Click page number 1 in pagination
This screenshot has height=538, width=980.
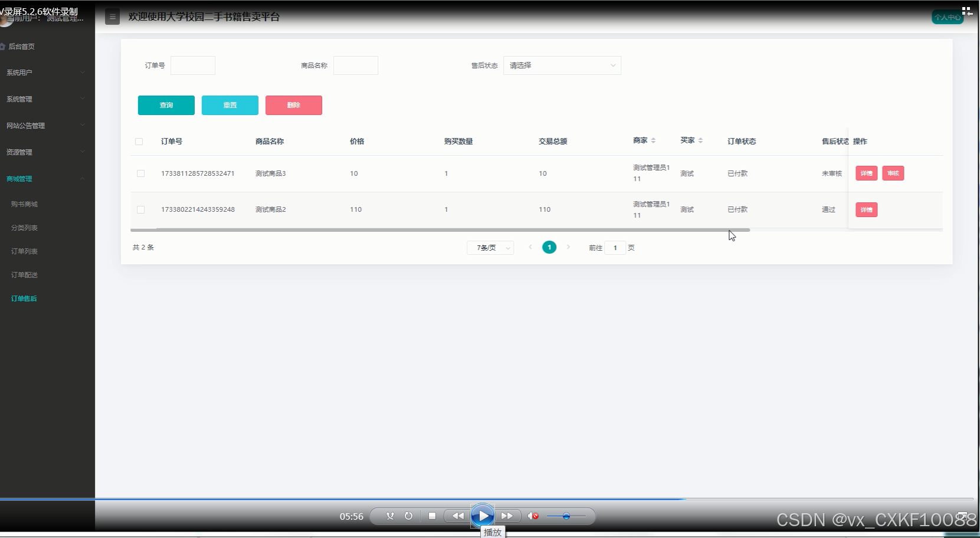point(549,247)
